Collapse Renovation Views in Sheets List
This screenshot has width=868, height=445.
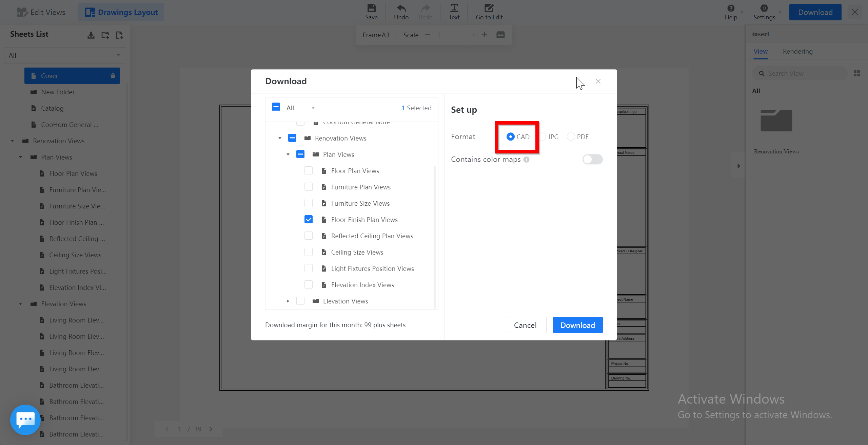point(12,141)
